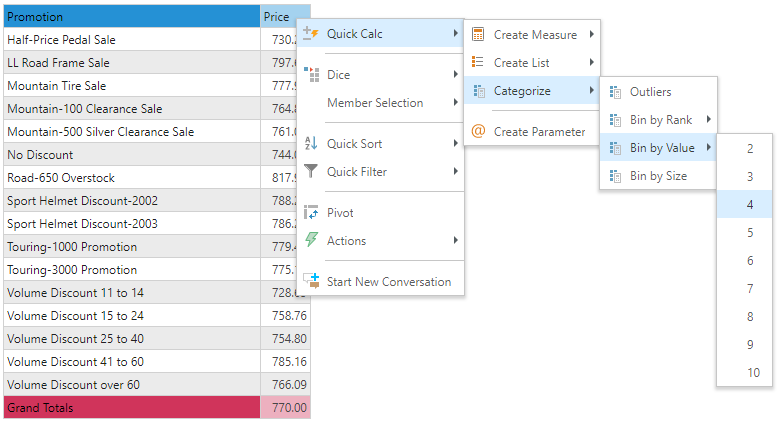This screenshot has width=780, height=426.
Task: Click the Outliers icon
Action: [614, 92]
